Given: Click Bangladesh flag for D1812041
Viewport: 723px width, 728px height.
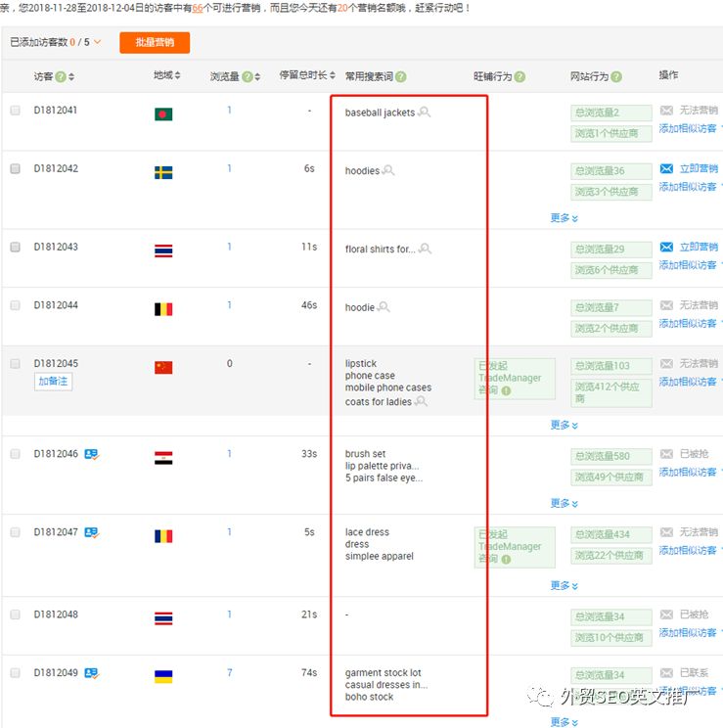Looking at the screenshot, I should point(163,114).
